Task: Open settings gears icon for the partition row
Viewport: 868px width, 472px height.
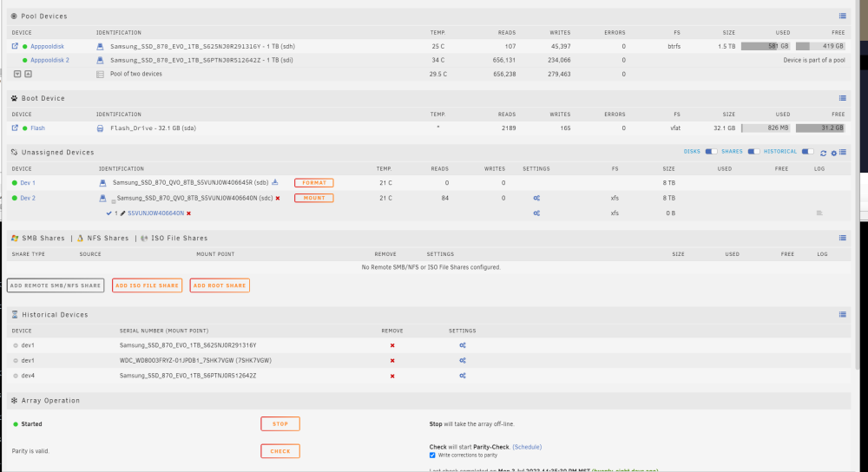Action: point(536,213)
